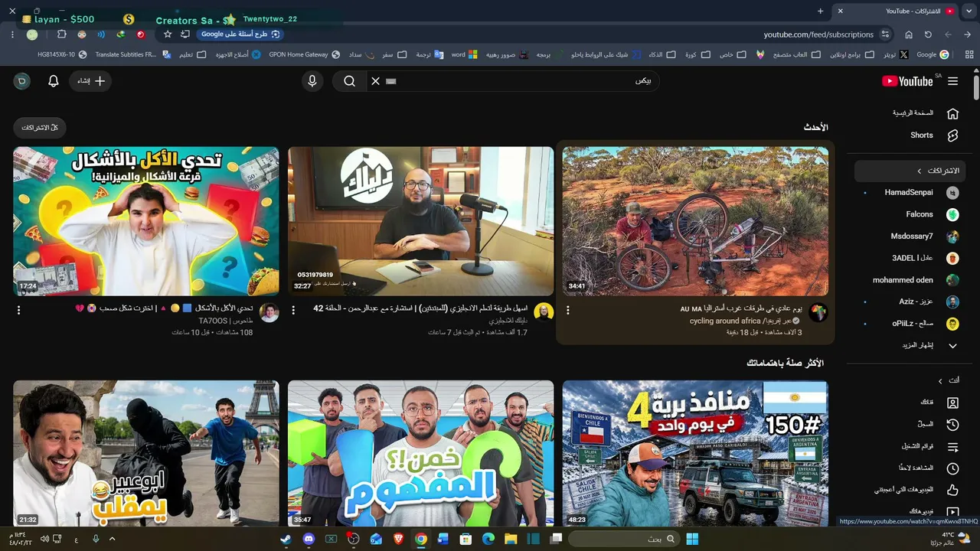The height and width of the screenshot is (551, 980).
Task: Open the yellow channel avatar of the 32:27 video
Action: [x=544, y=312]
